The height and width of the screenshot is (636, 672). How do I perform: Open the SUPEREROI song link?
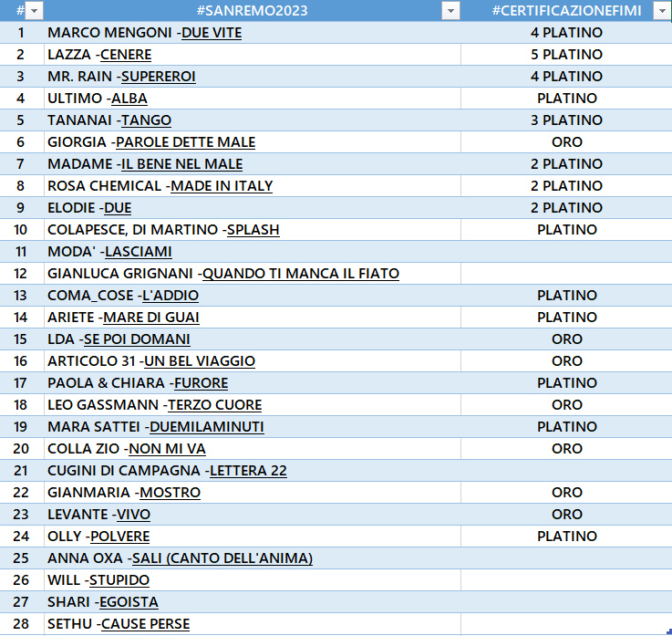pos(159,77)
